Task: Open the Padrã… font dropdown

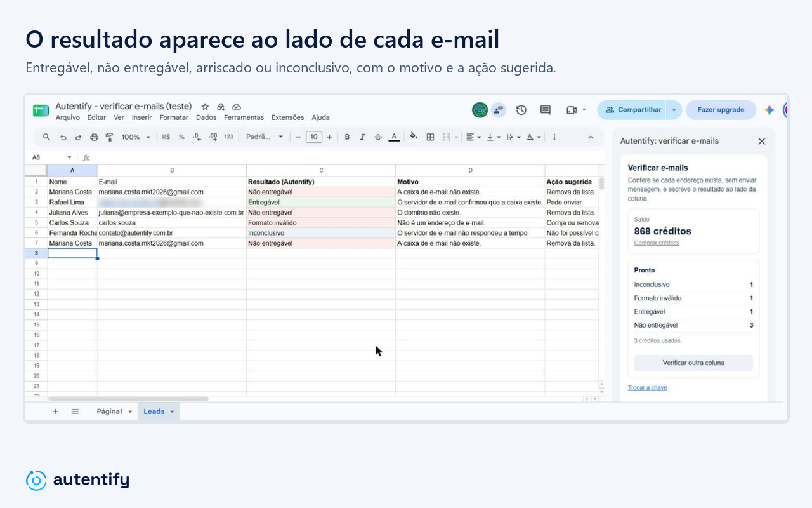Action: point(265,137)
